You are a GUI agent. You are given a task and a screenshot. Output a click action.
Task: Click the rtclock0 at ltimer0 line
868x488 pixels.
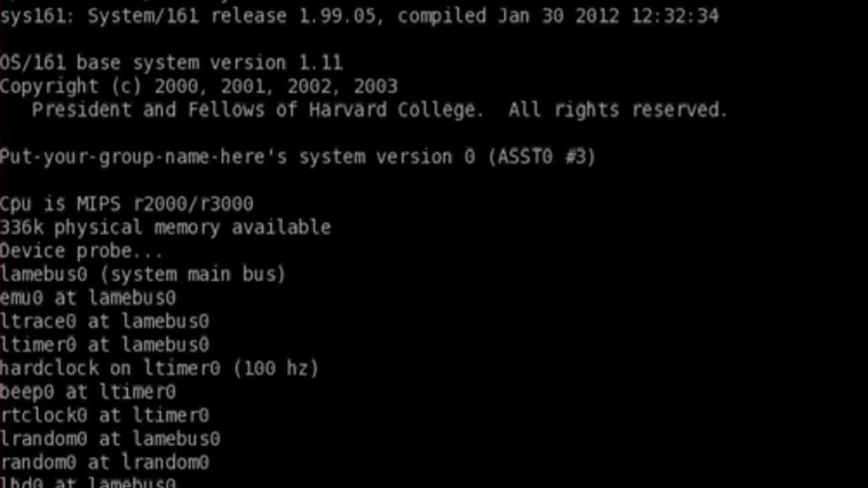pyautogui.click(x=104, y=415)
